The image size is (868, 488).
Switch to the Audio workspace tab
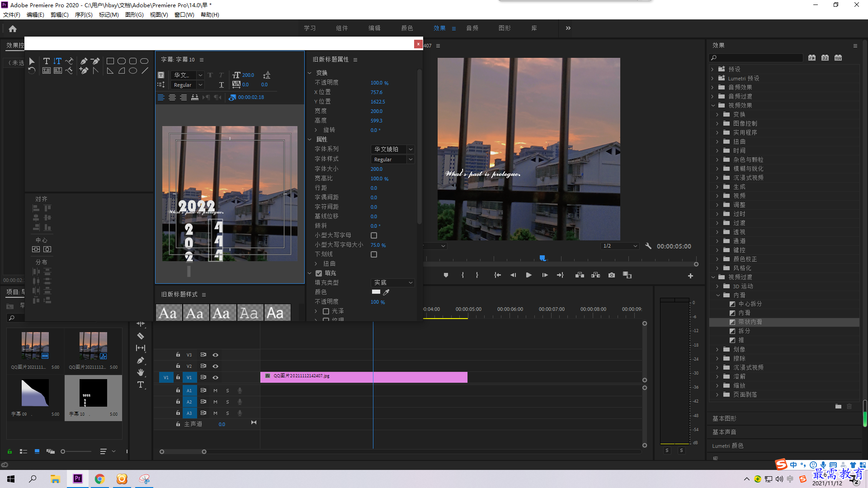[x=472, y=28]
